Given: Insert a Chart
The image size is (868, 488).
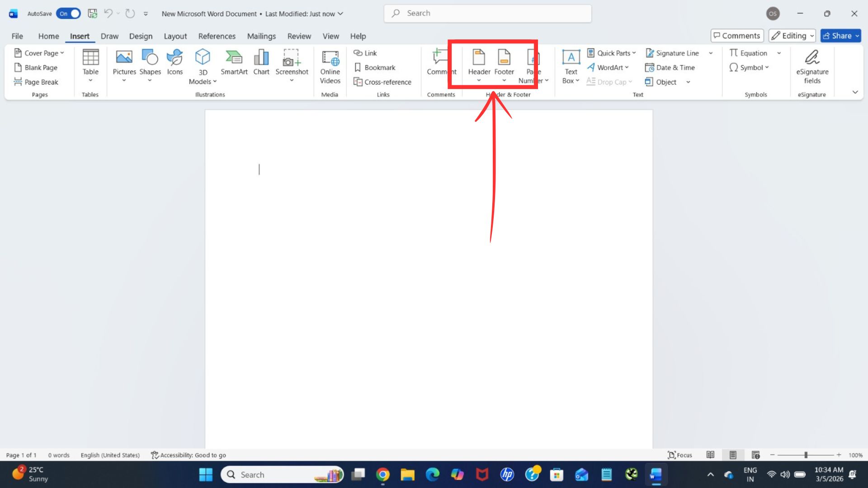Looking at the screenshot, I should point(261,63).
